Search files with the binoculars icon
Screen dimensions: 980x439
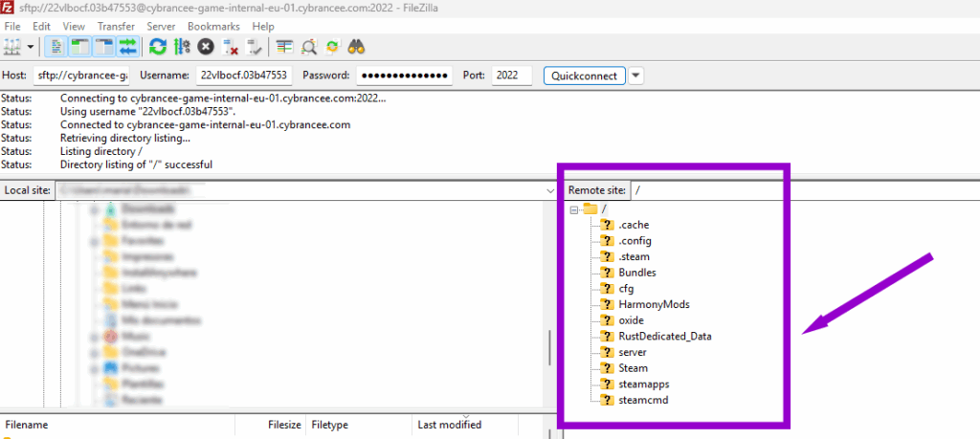tap(356, 47)
